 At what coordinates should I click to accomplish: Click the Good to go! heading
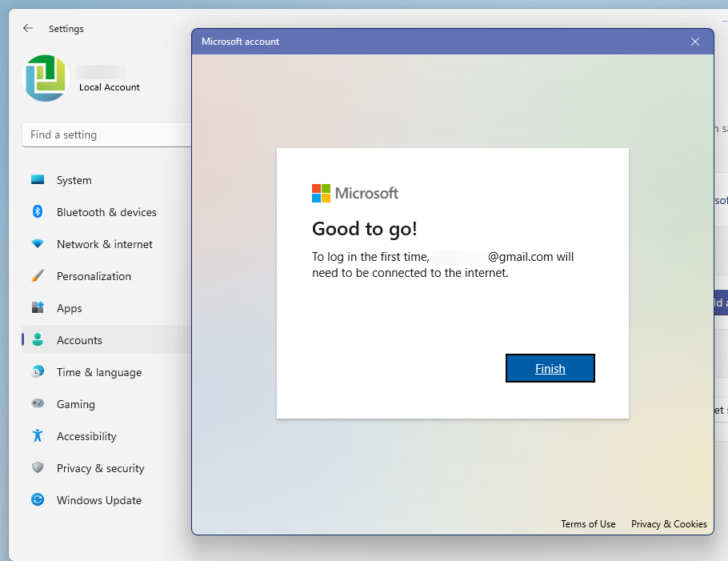coord(365,229)
